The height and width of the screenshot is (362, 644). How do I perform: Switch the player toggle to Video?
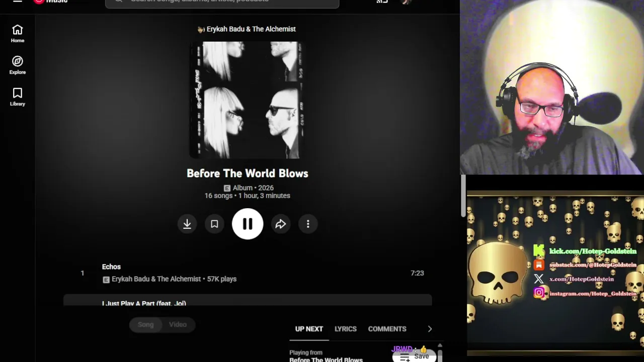pos(178,325)
